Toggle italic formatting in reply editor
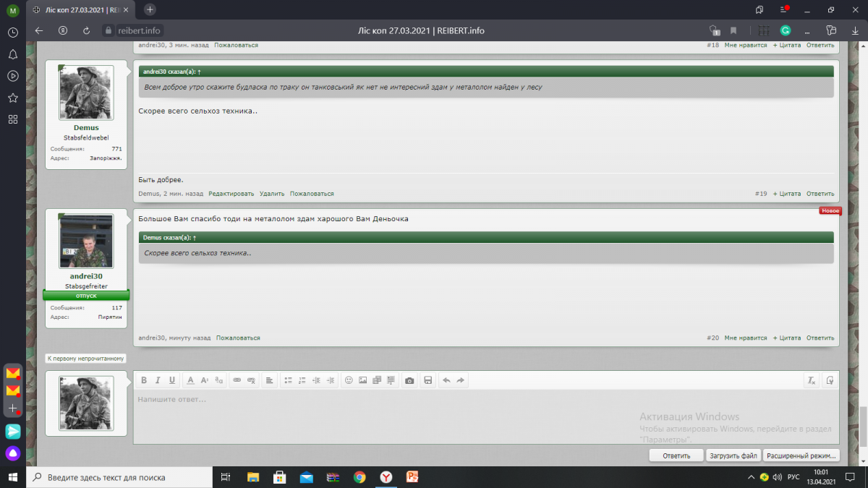 coord(158,380)
